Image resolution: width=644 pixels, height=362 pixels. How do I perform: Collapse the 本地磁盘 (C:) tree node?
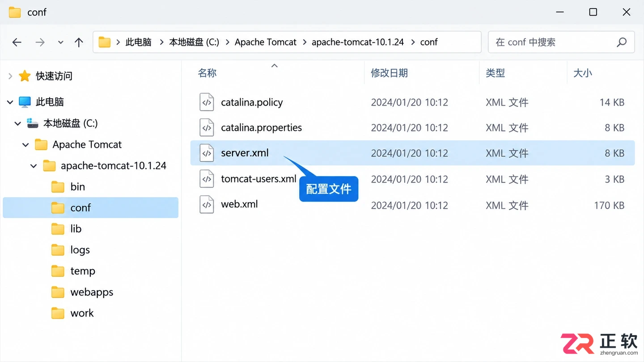tap(18, 123)
